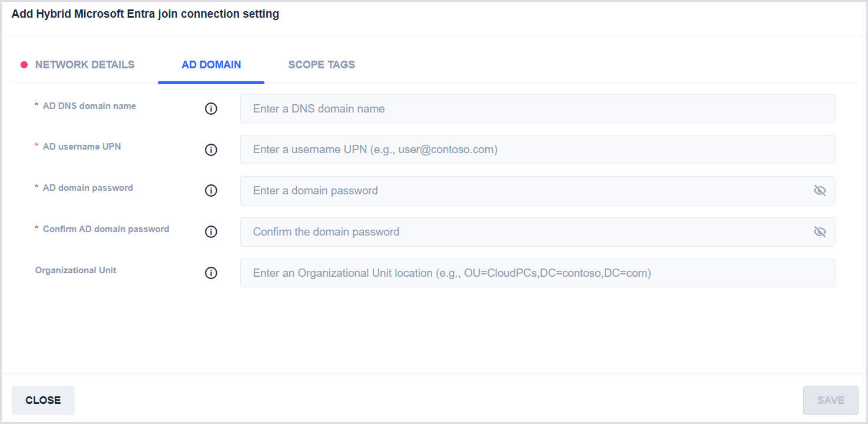Click the Save button

pyautogui.click(x=830, y=400)
